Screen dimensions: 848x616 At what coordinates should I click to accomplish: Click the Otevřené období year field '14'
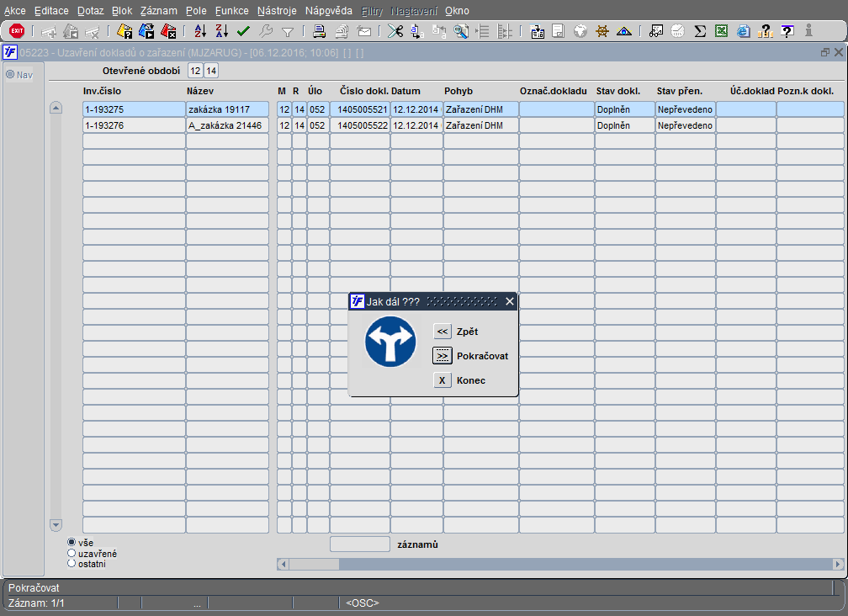tap(211, 71)
